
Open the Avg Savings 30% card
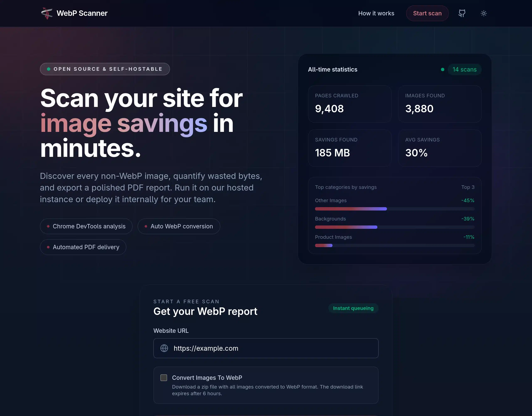(x=440, y=148)
